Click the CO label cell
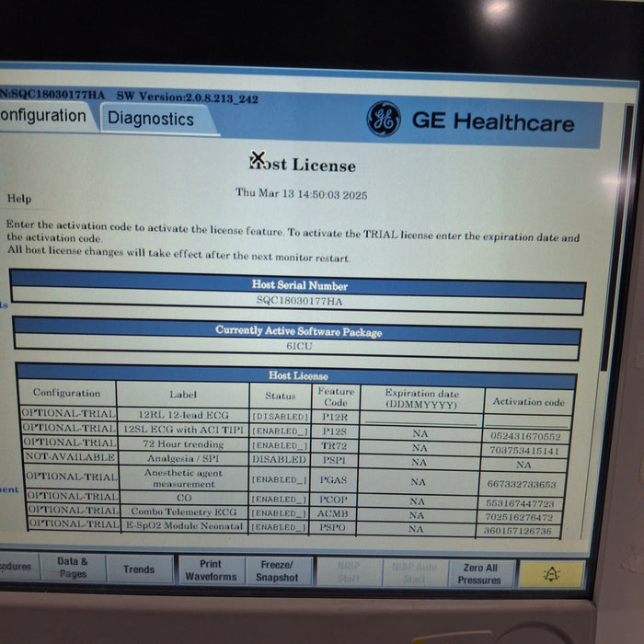644x644 pixels. point(184,498)
